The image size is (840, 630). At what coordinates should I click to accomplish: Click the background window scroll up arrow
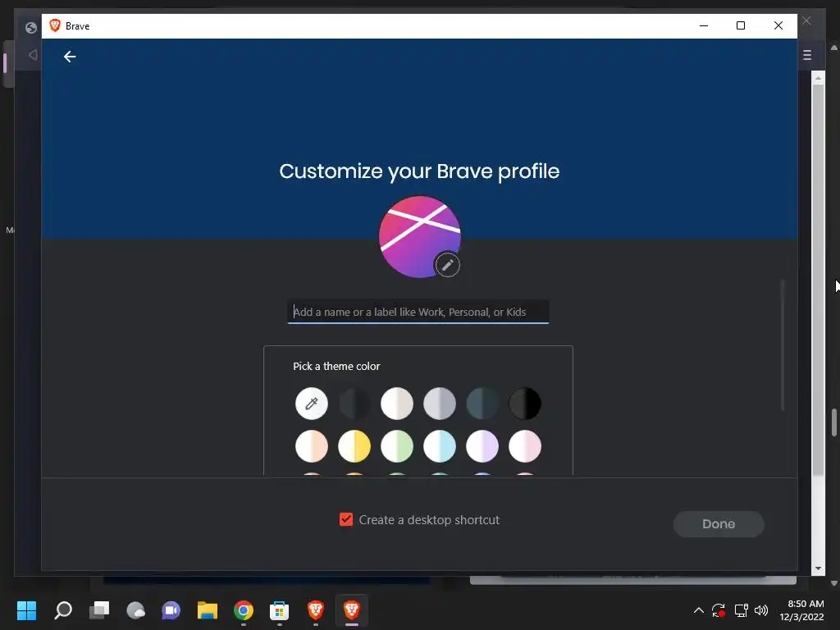click(x=818, y=78)
